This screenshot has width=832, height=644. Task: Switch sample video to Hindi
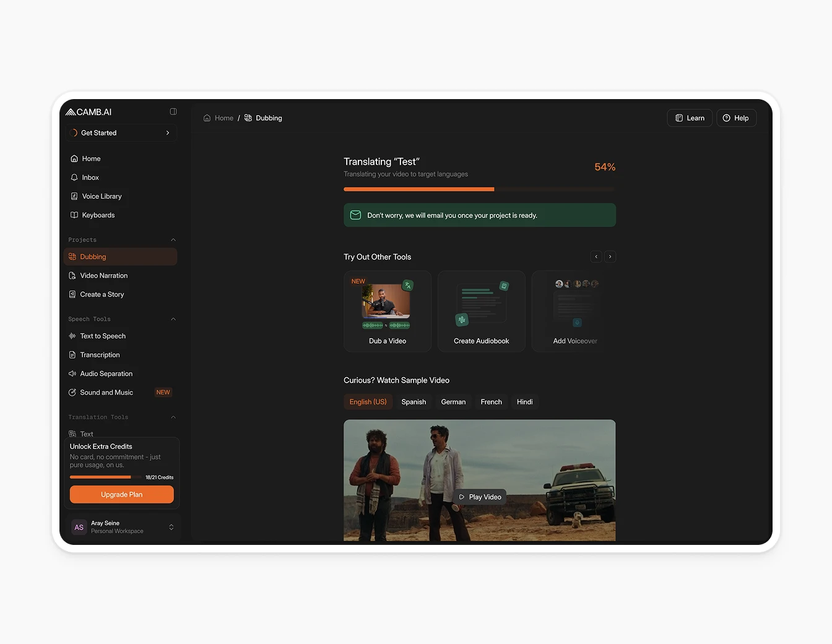tap(524, 402)
